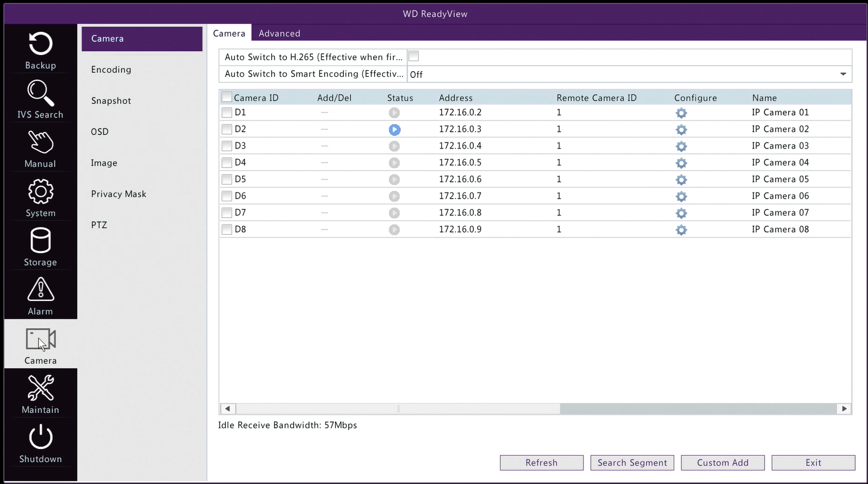The height and width of the screenshot is (484, 868).
Task: Open configure gear for IP Camera 05
Action: (x=681, y=180)
